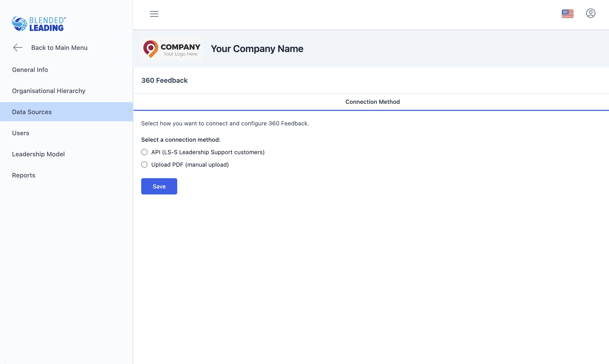Select Upload PDF manual upload radio
Image resolution: width=609 pixels, height=364 pixels.
tap(144, 164)
